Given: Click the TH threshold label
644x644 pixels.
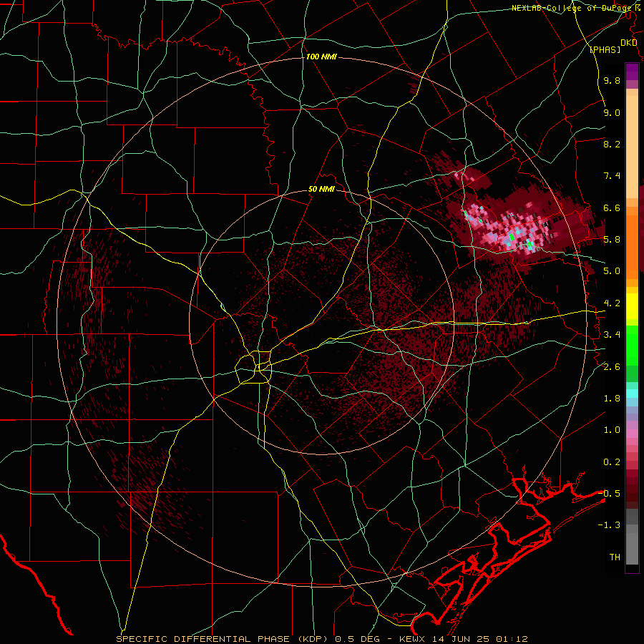Looking at the screenshot, I should [615, 557].
